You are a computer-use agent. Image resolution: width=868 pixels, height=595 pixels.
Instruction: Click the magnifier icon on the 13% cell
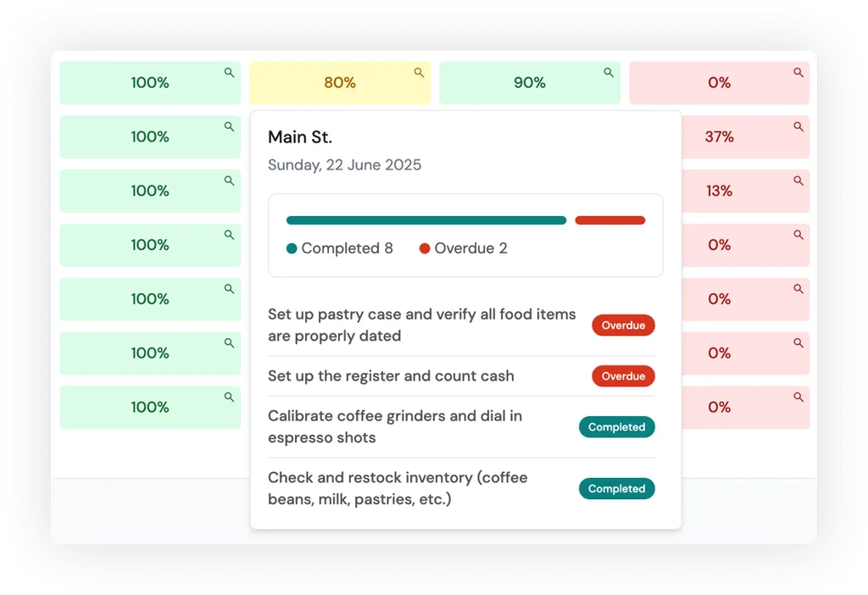(x=798, y=181)
